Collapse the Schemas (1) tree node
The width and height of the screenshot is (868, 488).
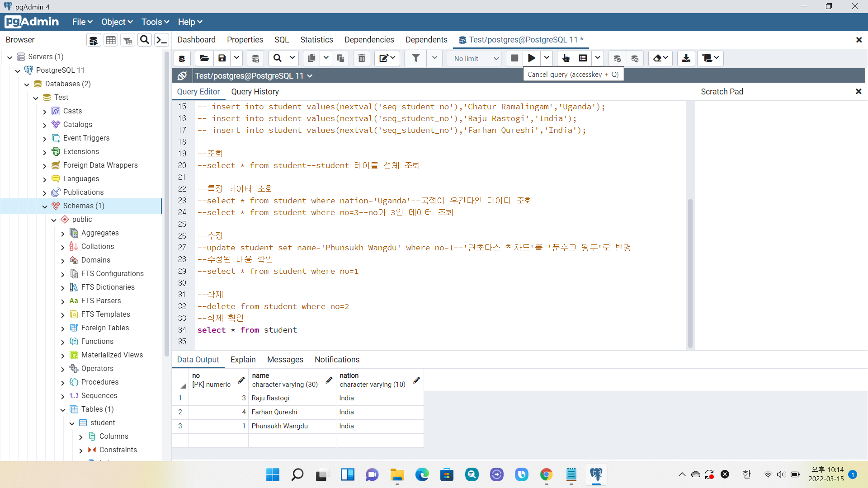(x=45, y=206)
